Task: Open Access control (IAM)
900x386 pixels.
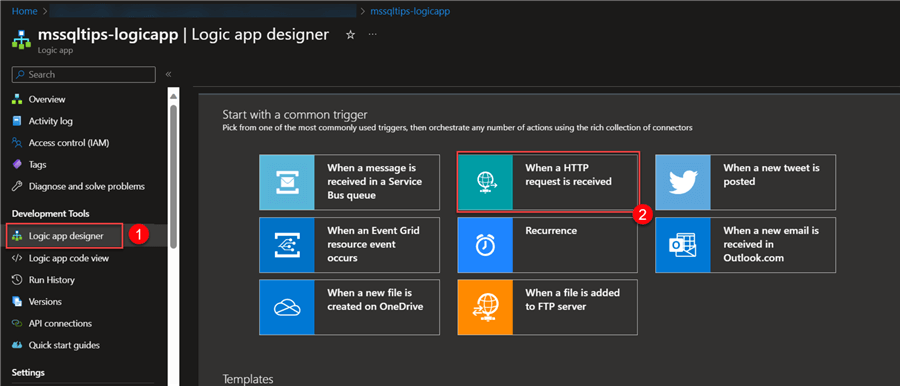Action: click(69, 143)
